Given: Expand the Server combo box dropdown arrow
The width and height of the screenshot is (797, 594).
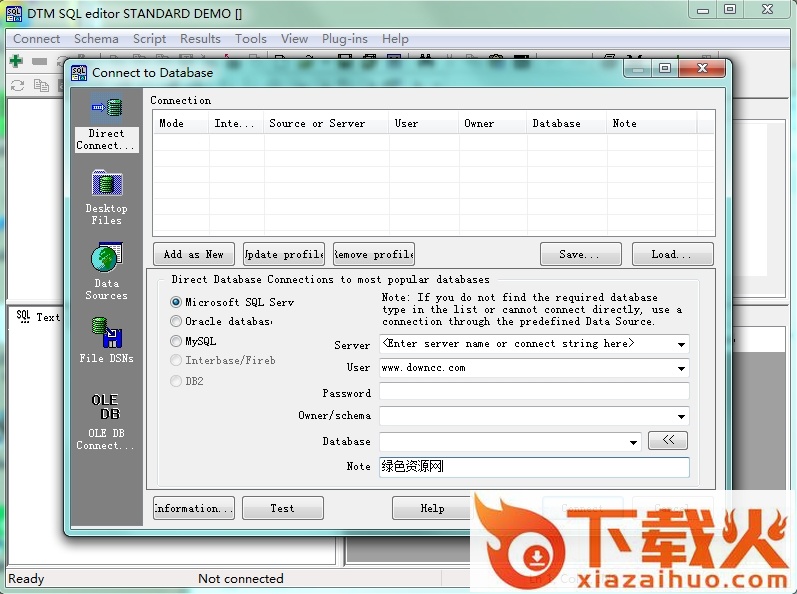Looking at the screenshot, I should (681, 345).
